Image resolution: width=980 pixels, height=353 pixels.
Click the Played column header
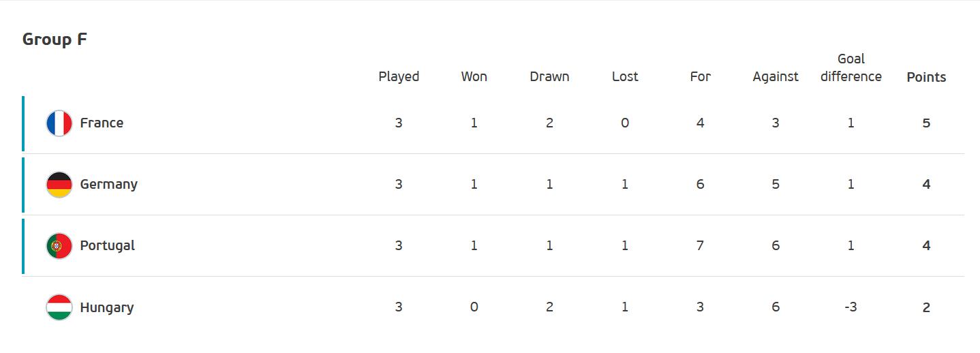coord(399,76)
